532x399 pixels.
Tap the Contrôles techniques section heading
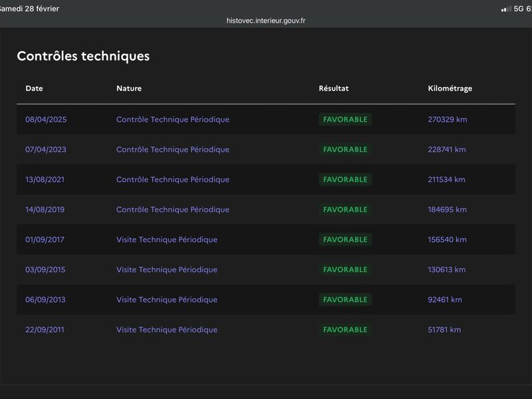83,56
